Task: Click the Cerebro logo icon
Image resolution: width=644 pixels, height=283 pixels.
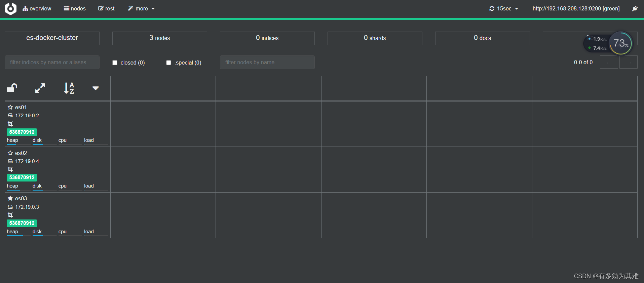Action: 10,9
